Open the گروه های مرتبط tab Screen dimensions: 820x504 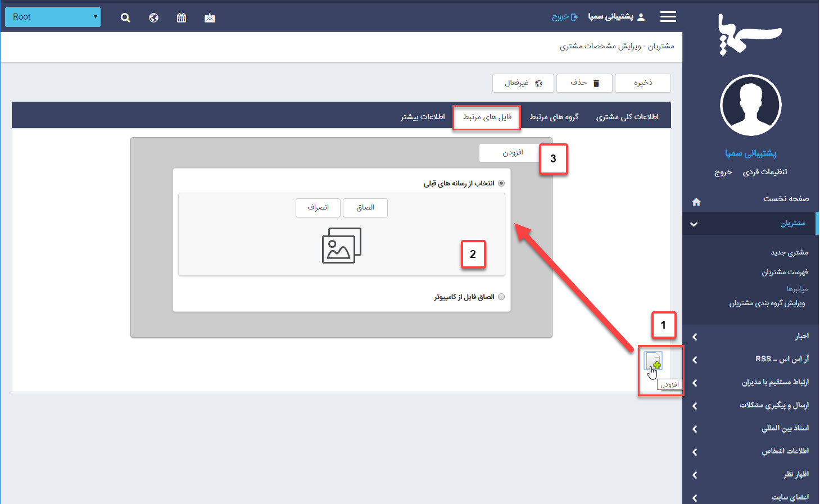554,116
